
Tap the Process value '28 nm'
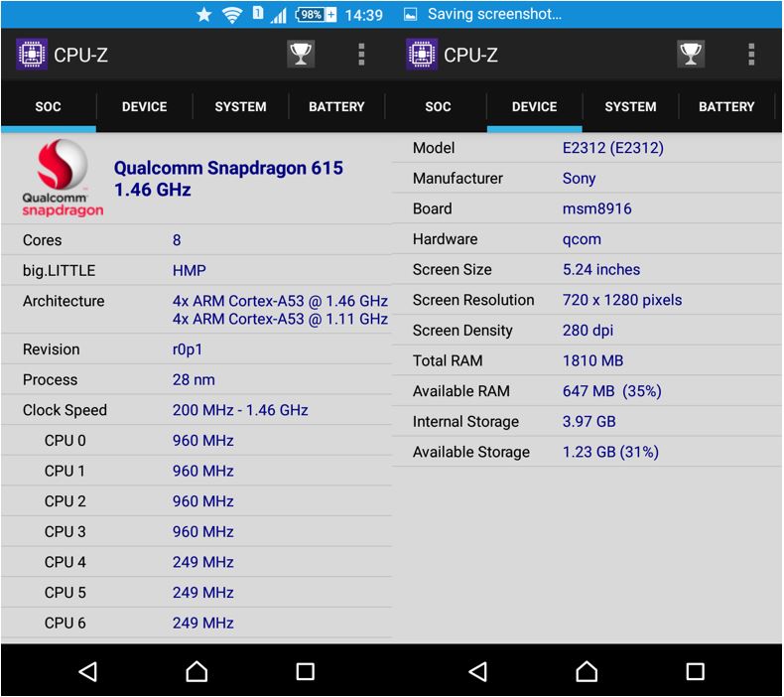(194, 379)
